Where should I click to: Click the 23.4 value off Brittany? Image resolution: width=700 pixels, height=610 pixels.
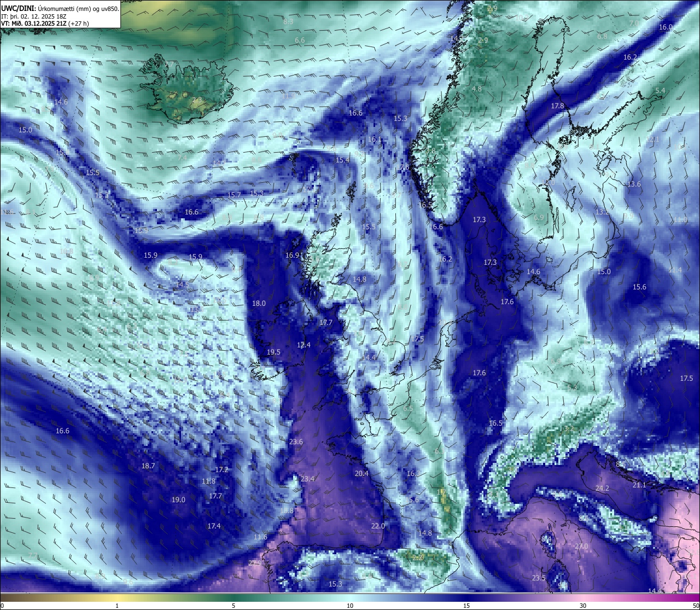point(308,479)
